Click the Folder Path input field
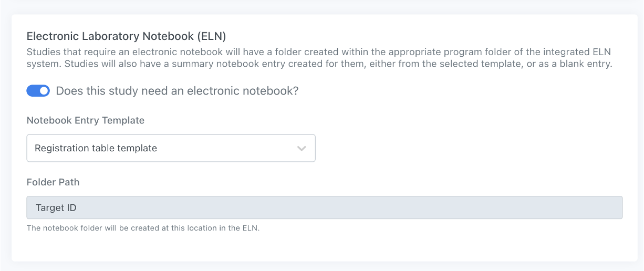The height and width of the screenshot is (271, 644). click(x=324, y=207)
